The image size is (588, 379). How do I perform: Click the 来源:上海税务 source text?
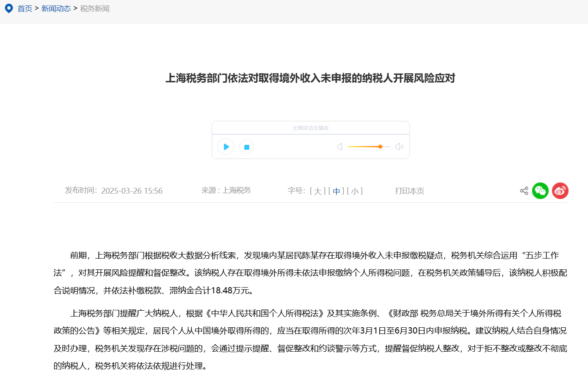click(x=226, y=191)
